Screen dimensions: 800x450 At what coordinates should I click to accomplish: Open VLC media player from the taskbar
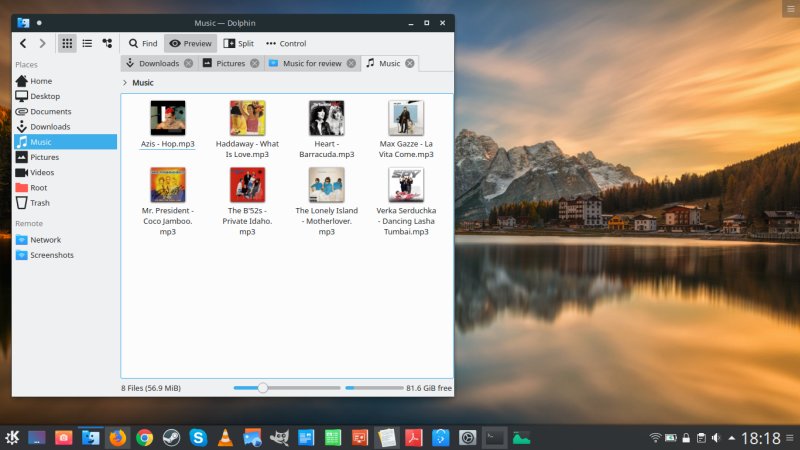[x=226, y=437]
